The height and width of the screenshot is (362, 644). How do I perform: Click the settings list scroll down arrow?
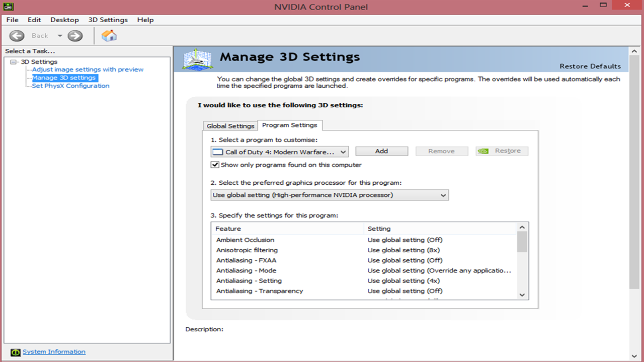click(x=522, y=295)
